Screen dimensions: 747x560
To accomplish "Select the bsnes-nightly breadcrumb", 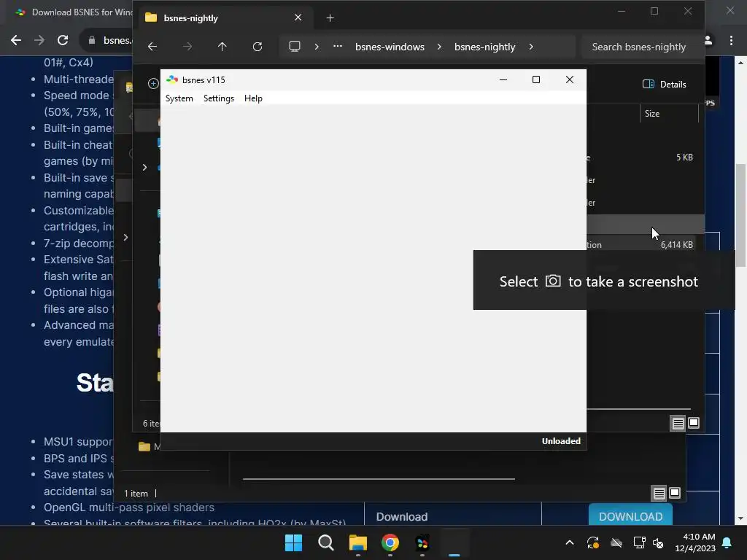I will pos(484,47).
